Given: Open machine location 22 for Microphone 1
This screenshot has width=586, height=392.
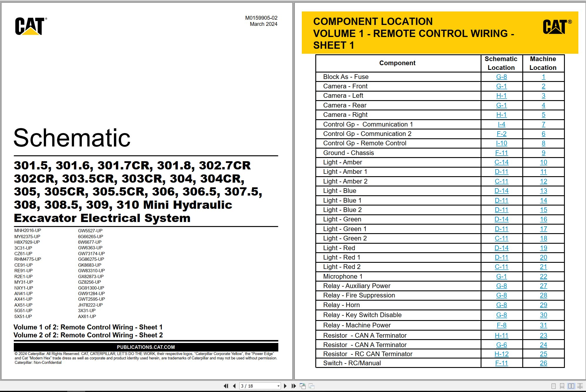Looking at the screenshot, I should pos(543,276).
